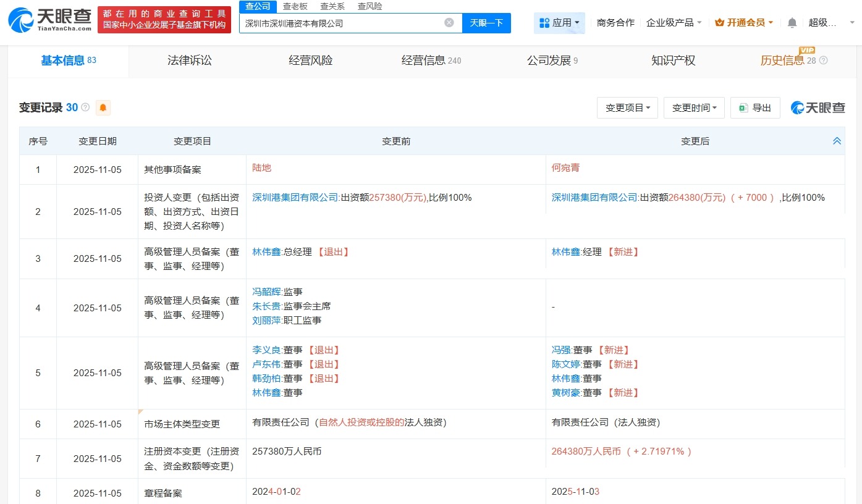The height and width of the screenshot is (504, 862).
Task: Open the 变更时间 filter dropdown
Action: (693, 107)
